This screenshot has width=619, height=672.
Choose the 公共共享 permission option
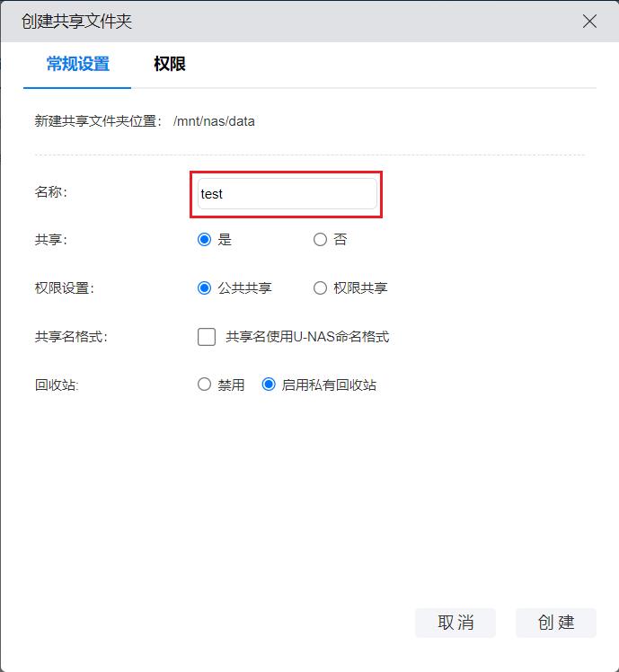point(205,288)
